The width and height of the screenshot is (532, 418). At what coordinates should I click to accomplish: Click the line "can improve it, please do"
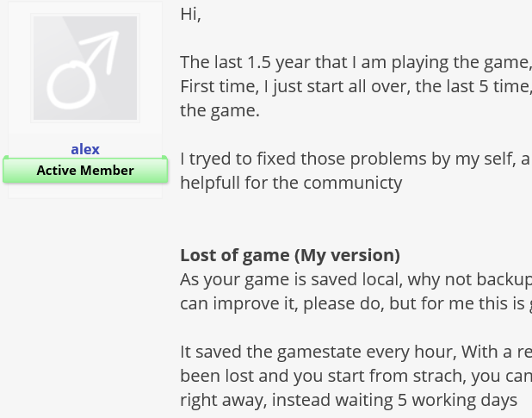356,303
